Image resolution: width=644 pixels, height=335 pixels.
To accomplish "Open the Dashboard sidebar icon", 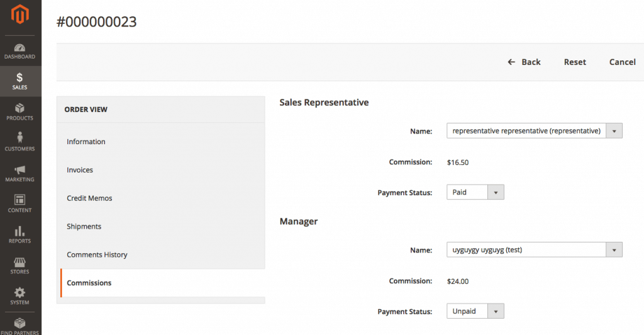I will coord(20,48).
